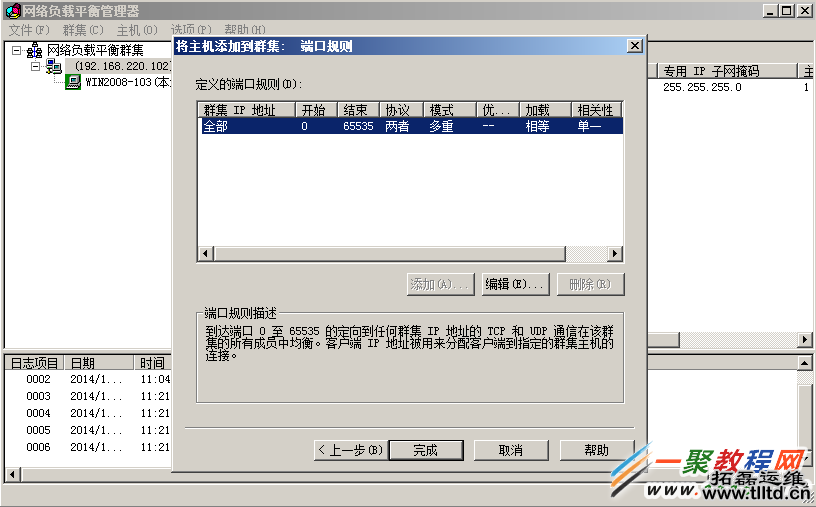
Task: Select the (192.168.220.102) cluster tree item
Action: 122,66
